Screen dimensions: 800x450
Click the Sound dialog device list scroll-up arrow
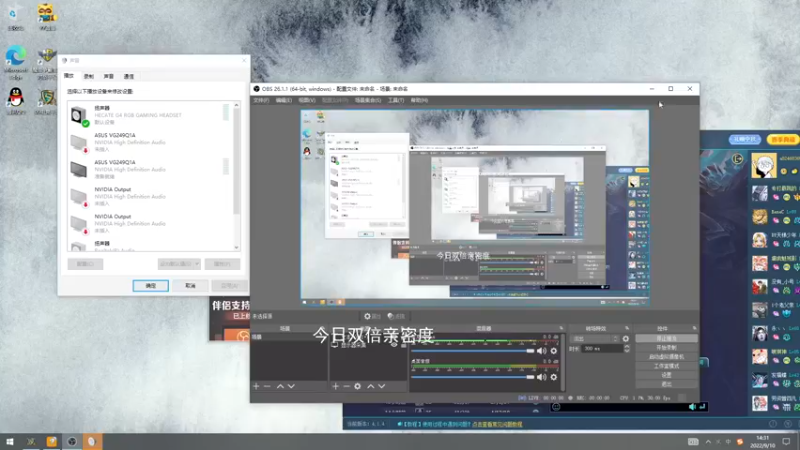pyautogui.click(x=236, y=105)
